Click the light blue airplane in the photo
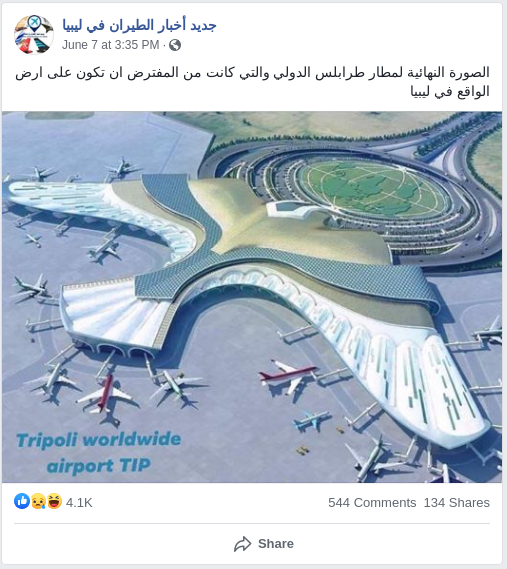Viewport: 507px width, 569px height. [311, 421]
